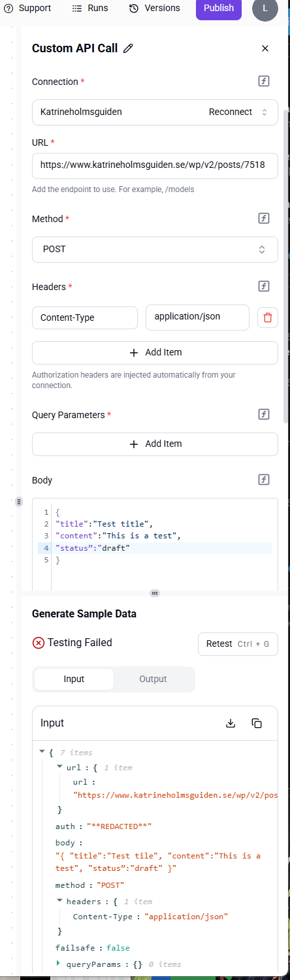This screenshot has width=290, height=980.
Task: Toggle dynamic value icon for Body
Action: pos(264,480)
